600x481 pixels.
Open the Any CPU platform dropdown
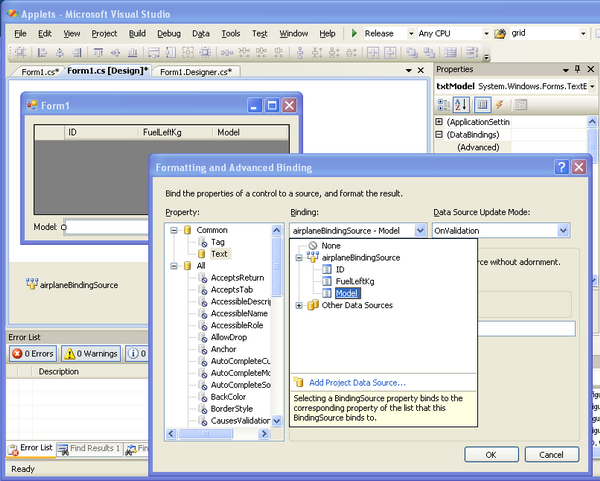click(486, 34)
